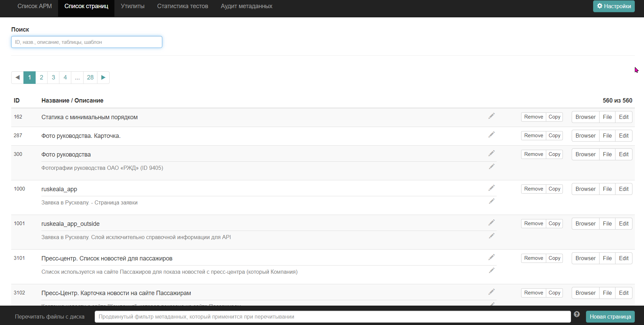
Task: Open the Настройки settings button
Action: point(614,6)
